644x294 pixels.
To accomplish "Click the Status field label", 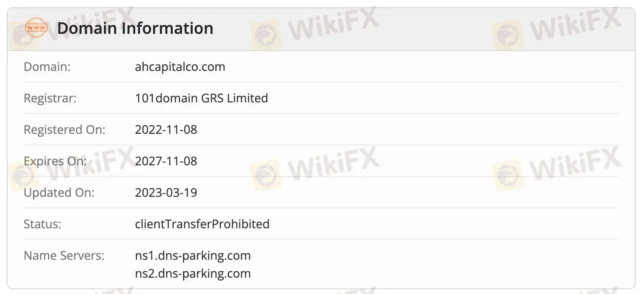I will click(x=42, y=224).
